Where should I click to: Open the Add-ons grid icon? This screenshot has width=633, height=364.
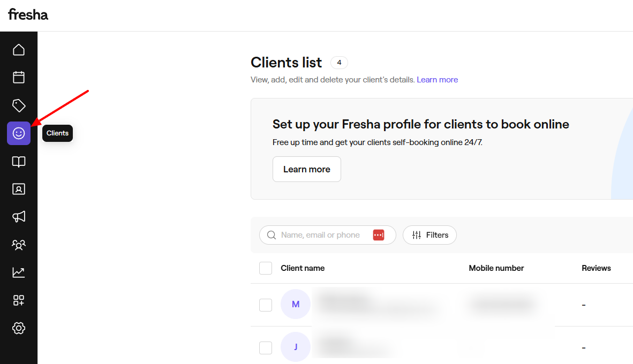pyautogui.click(x=19, y=300)
